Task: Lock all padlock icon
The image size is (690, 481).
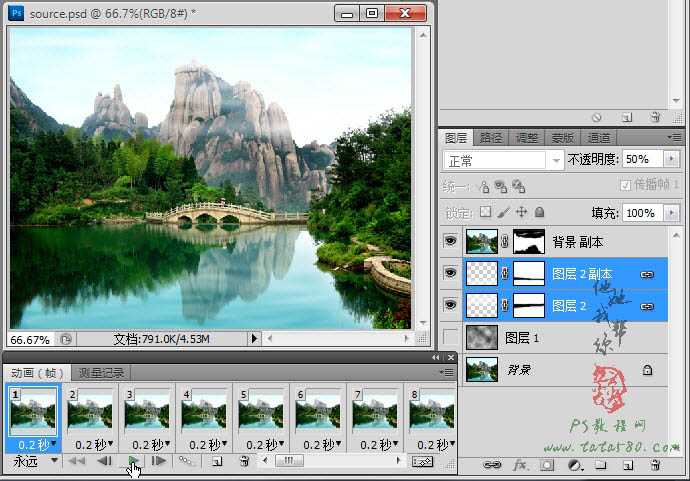Action: 540,212
